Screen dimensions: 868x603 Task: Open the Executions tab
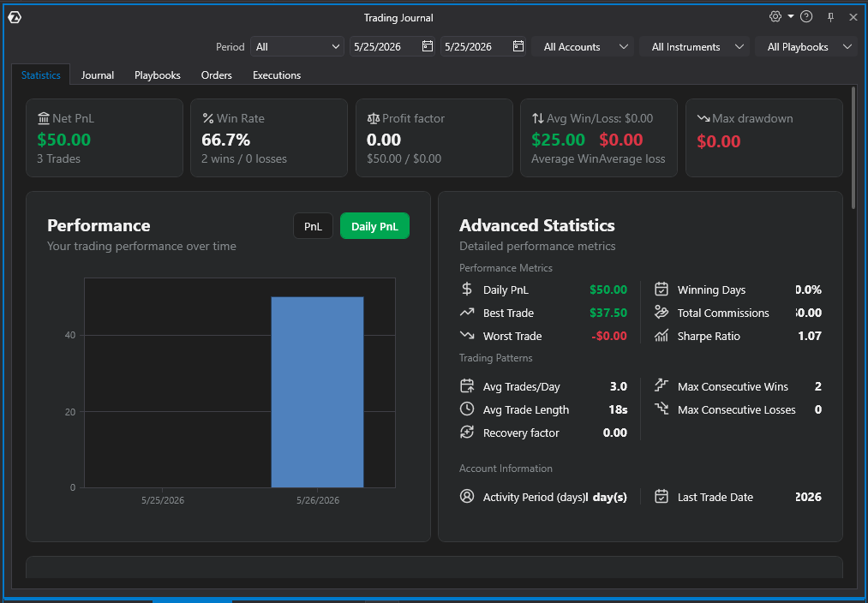[277, 75]
